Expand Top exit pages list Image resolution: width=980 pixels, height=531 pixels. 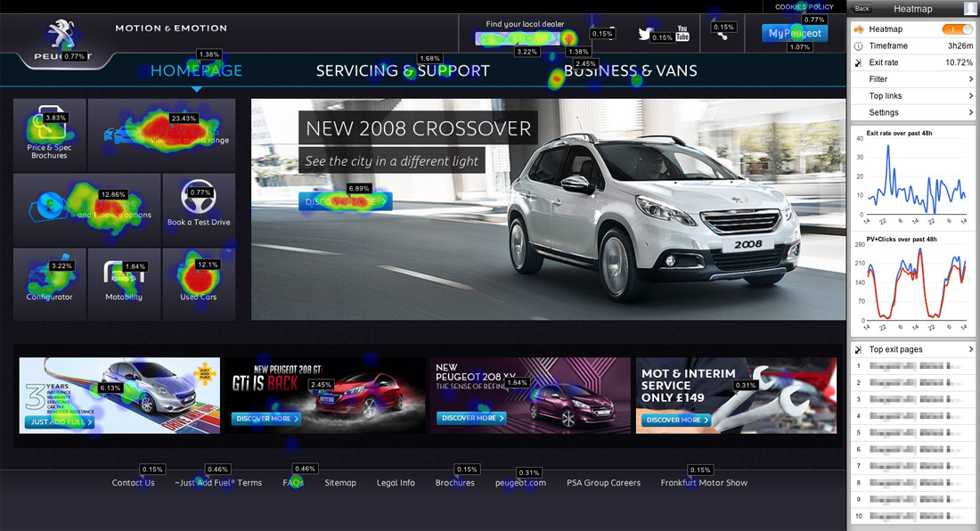(x=913, y=349)
